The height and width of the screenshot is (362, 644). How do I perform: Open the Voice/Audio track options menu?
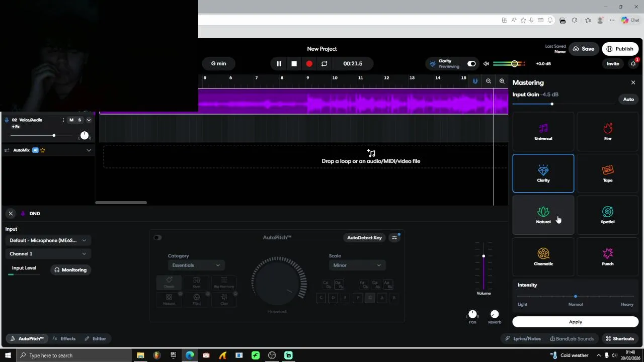63,120
